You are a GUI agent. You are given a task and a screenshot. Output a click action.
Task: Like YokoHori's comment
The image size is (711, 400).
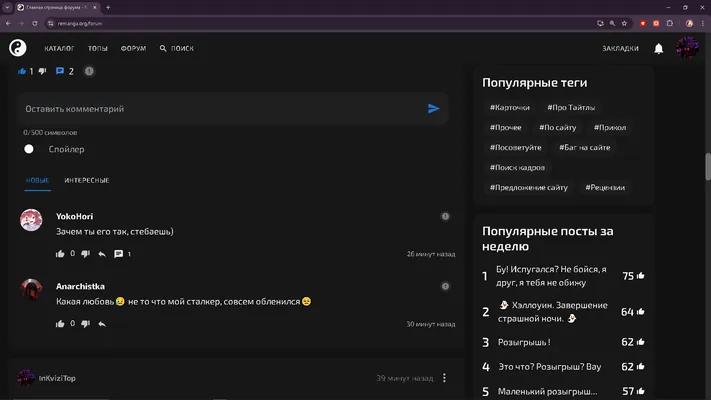pyautogui.click(x=60, y=254)
